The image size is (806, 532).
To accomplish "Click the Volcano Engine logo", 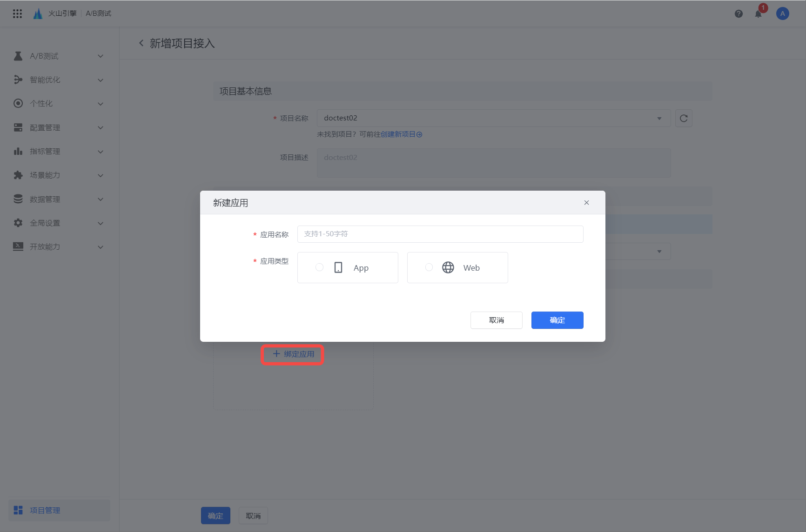I will [x=38, y=13].
